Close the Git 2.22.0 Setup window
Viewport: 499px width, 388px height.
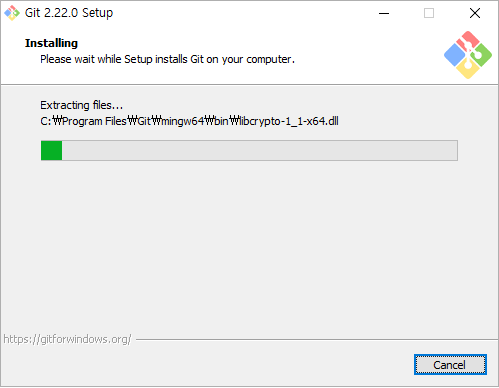tap(475, 13)
